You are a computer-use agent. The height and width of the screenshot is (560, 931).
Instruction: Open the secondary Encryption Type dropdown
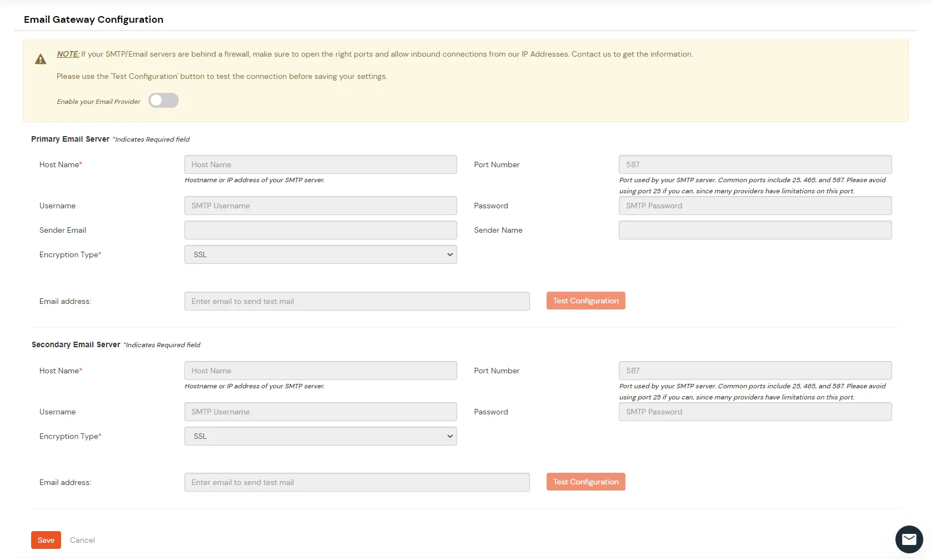(x=320, y=436)
